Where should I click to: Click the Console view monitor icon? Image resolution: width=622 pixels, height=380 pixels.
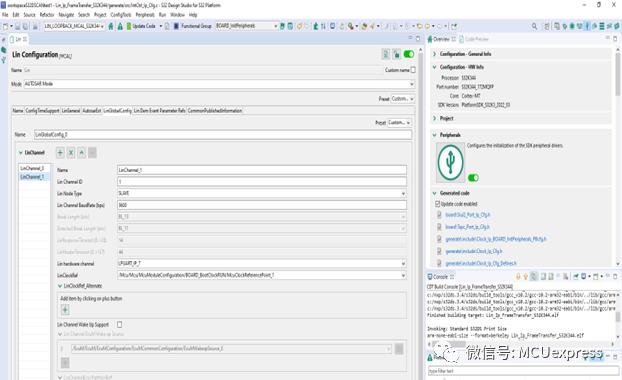pos(430,276)
